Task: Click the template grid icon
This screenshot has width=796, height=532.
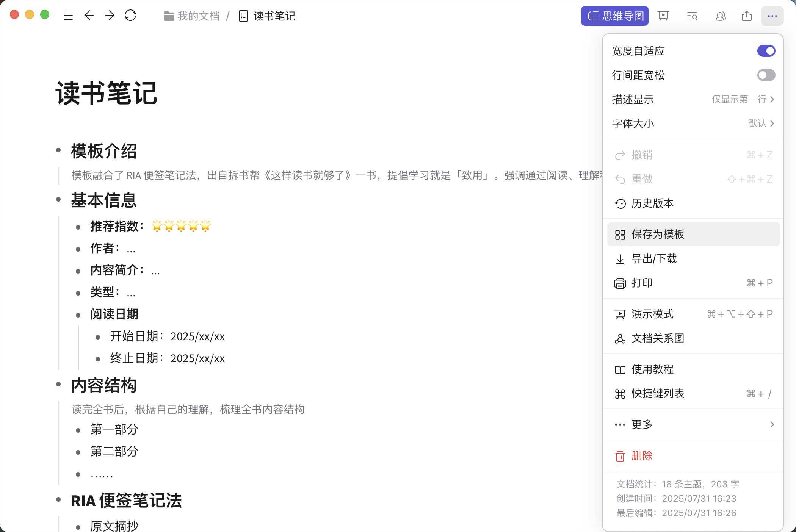Action: point(620,235)
